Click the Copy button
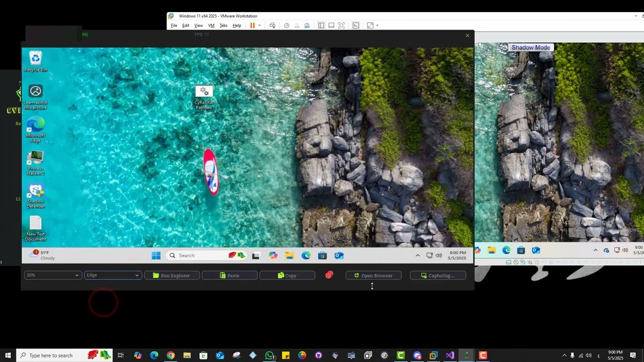 tap(287, 276)
